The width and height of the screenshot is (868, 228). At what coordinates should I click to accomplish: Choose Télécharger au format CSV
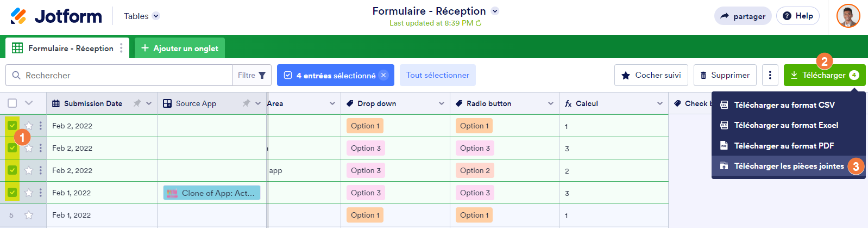(x=784, y=105)
